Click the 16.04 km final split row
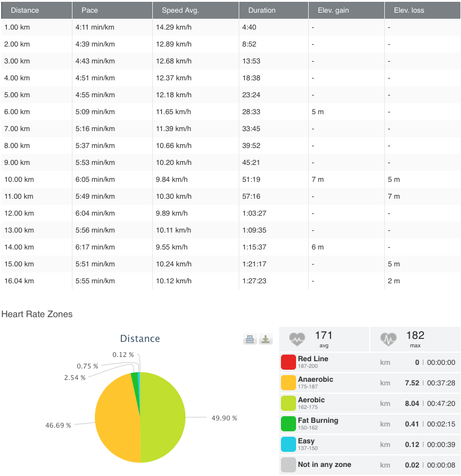The image size is (461, 476). [x=230, y=281]
